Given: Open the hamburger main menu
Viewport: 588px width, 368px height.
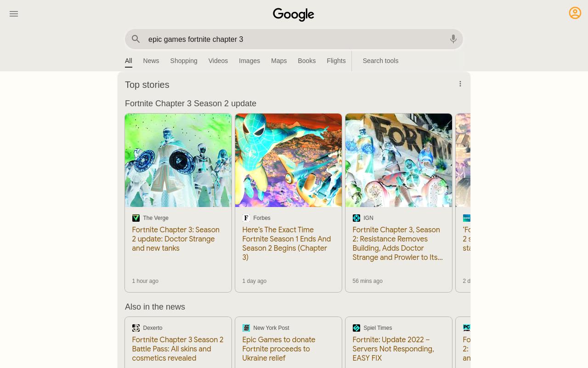Looking at the screenshot, I should point(14,14).
